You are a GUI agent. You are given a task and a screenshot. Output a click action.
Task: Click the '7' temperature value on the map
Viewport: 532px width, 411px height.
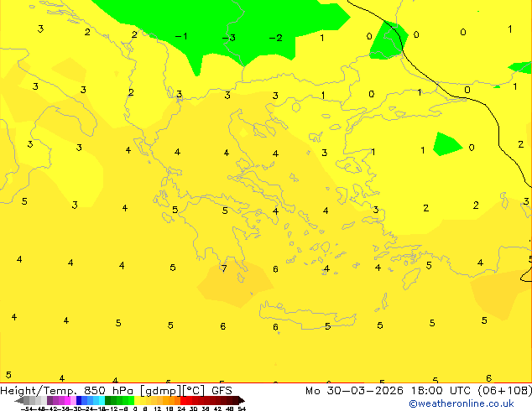223,268
